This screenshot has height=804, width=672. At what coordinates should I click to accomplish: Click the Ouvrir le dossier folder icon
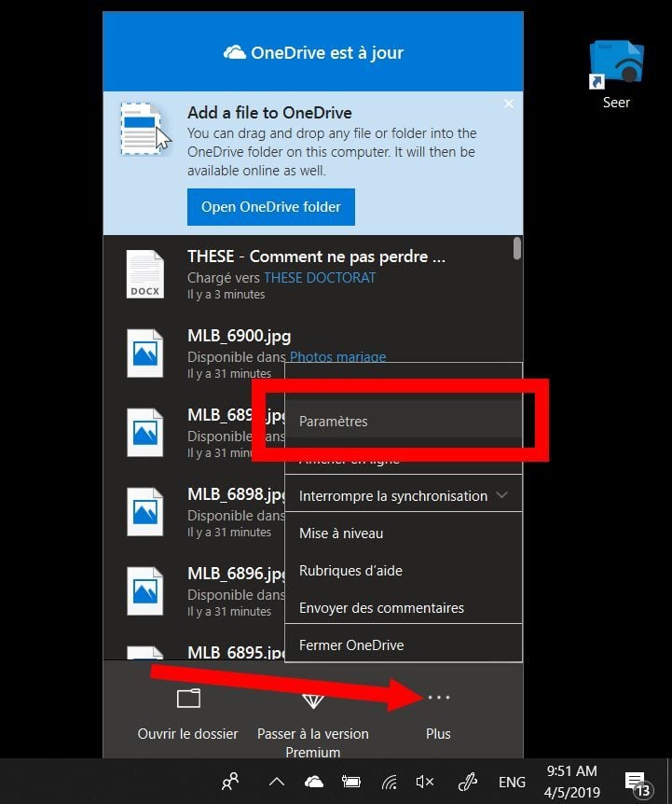(188, 698)
